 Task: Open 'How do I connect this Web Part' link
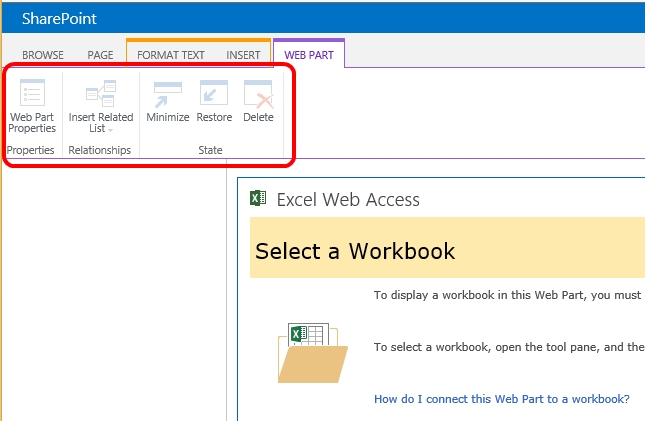[x=502, y=399]
